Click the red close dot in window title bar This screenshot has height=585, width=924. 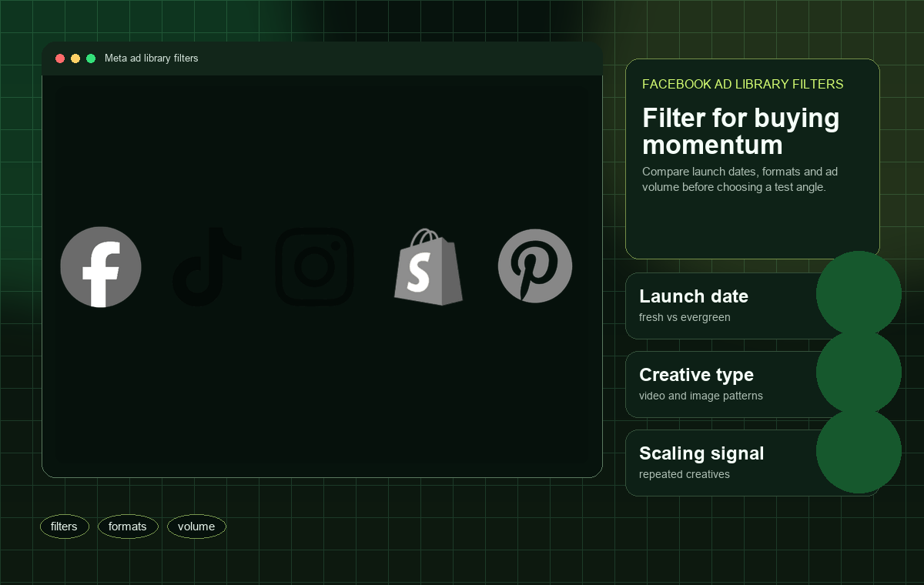pyautogui.click(x=60, y=58)
